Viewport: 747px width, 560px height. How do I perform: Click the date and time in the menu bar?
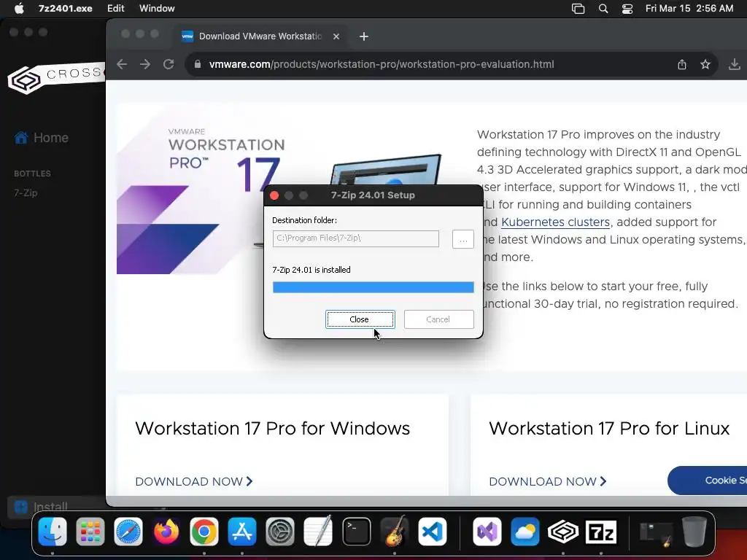click(689, 8)
